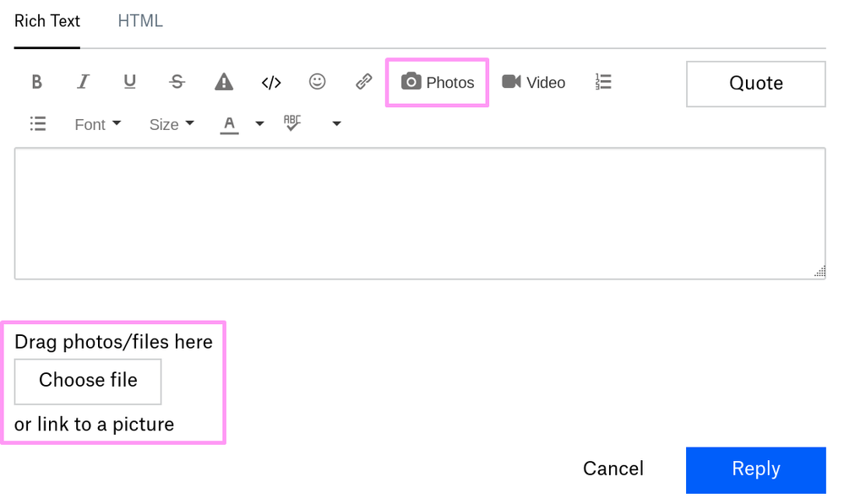
Task: Switch to the HTML tab
Action: point(140,21)
